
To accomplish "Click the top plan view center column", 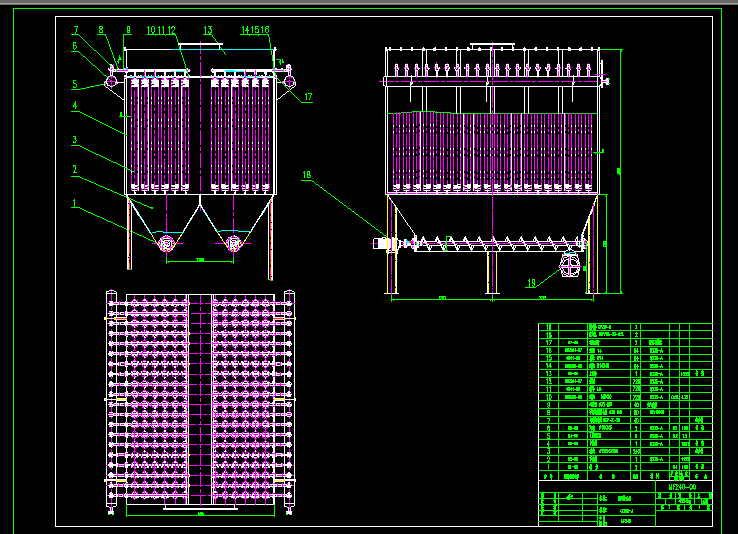I will tap(199, 400).
